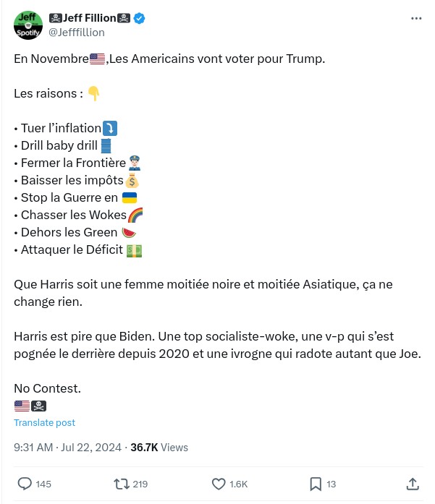Click the pointing-down hand emoji
This screenshot has height=504, width=435.
pyautogui.click(x=93, y=93)
